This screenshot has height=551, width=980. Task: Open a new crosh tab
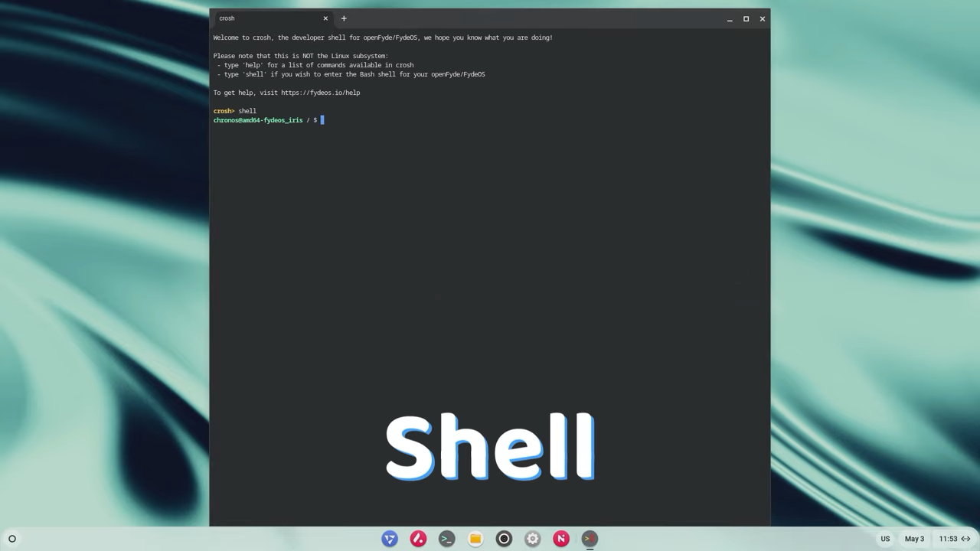pos(344,18)
